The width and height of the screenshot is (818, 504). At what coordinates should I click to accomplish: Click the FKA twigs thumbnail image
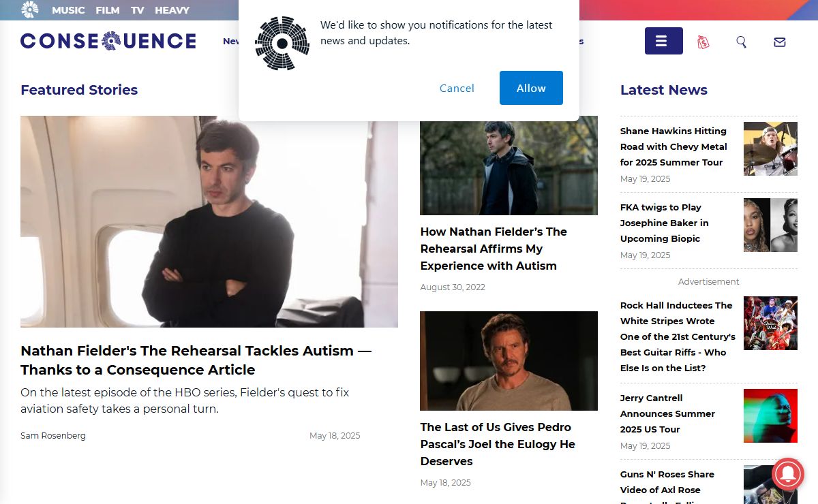tap(770, 225)
